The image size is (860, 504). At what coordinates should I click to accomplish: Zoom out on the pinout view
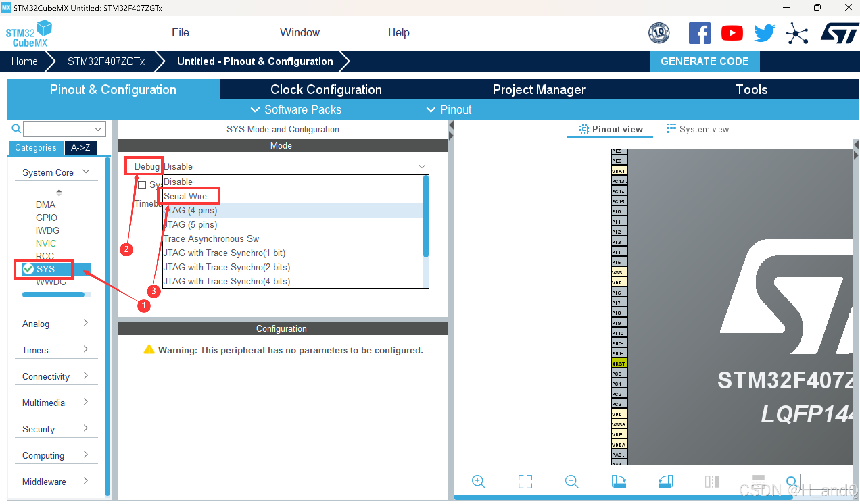pos(572,482)
